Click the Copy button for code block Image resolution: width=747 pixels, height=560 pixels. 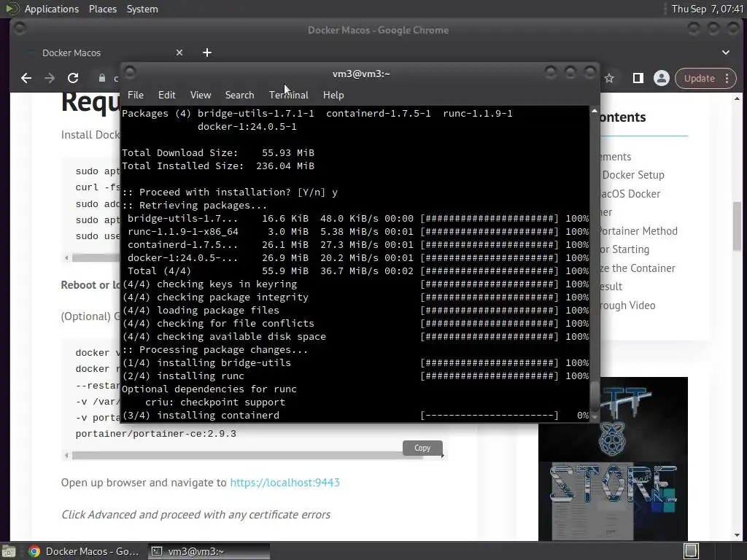[x=422, y=448]
